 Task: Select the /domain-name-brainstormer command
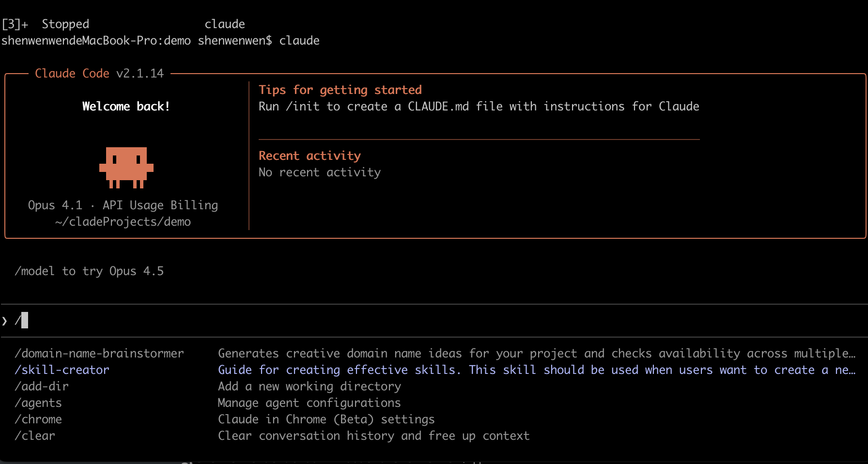(x=99, y=354)
